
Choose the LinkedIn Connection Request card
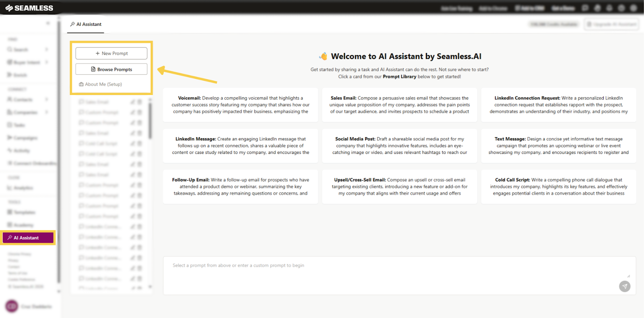(558, 105)
